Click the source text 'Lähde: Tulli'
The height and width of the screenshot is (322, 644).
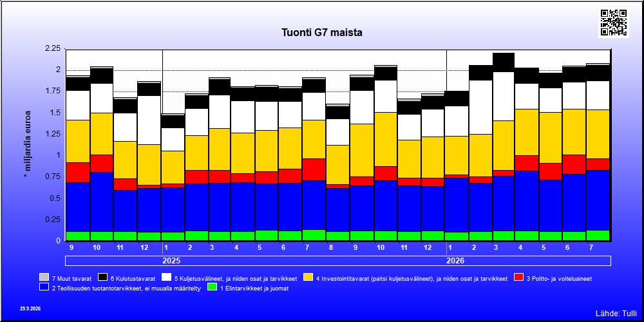click(616, 314)
